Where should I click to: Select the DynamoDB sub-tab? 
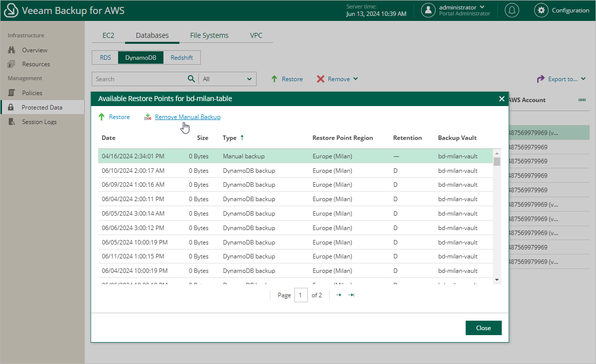point(141,57)
